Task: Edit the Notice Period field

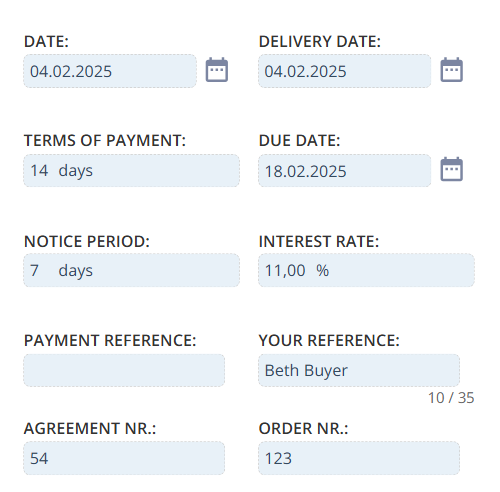Action: (x=131, y=270)
